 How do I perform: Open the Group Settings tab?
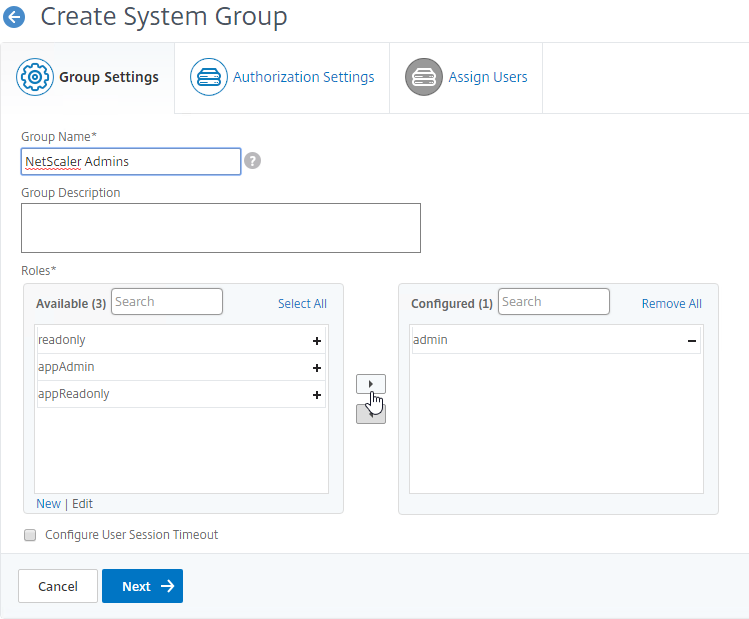click(88, 77)
